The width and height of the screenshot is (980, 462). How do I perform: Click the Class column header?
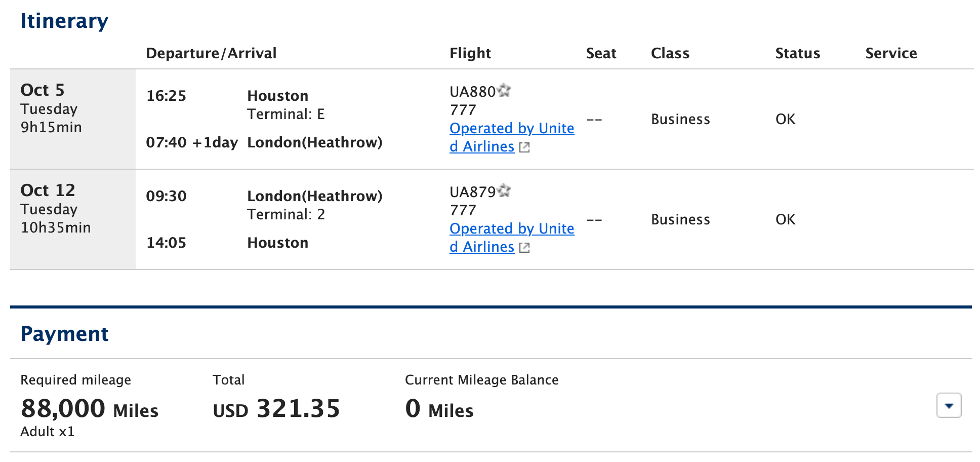(670, 53)
